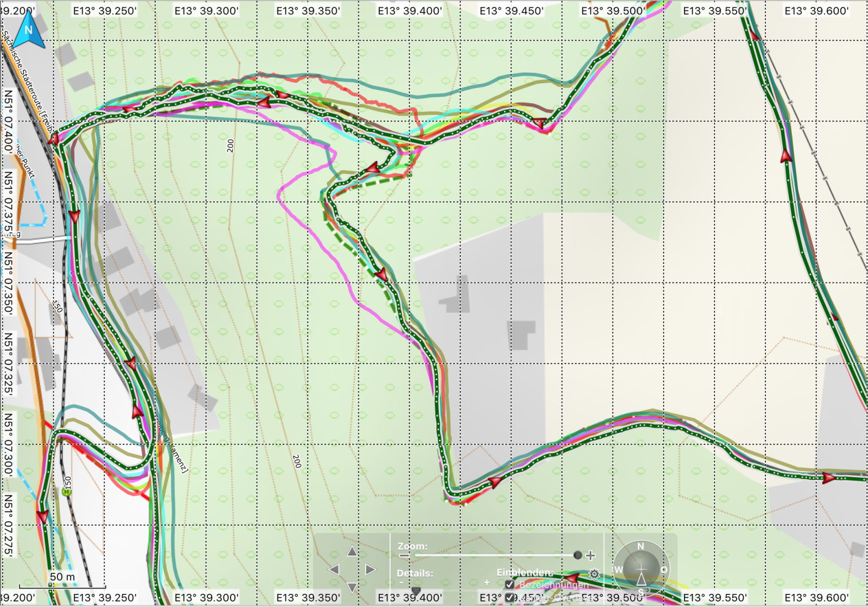Uncheck the Bezeichnungen checkbox
Viewport: 868px width, 607px height.
509,585
